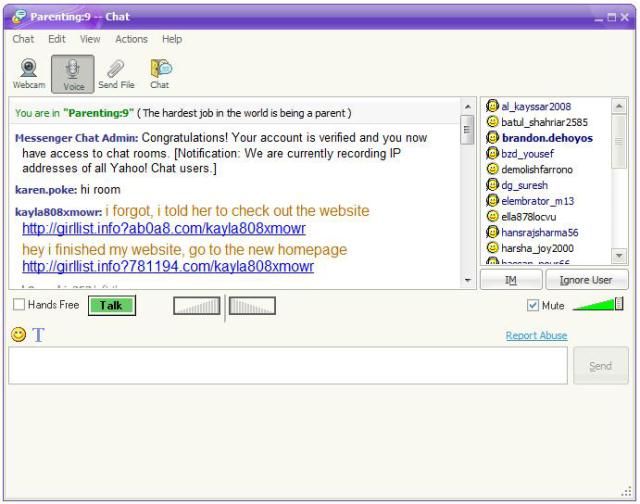Image resolution: width=640 pixels, height=504 pixels.
Task: Select user al_kayssar2008 in list
Action: [x=536, y=107]
